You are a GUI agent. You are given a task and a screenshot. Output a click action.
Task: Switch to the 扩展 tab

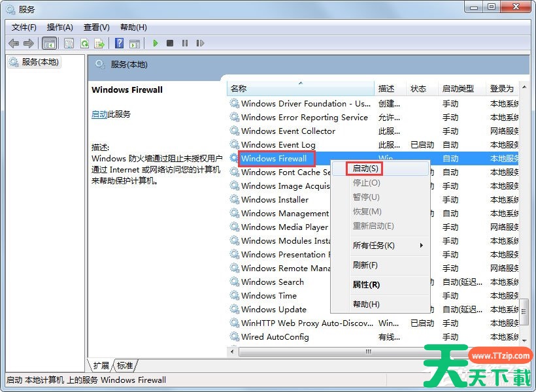tap(101, 366)
